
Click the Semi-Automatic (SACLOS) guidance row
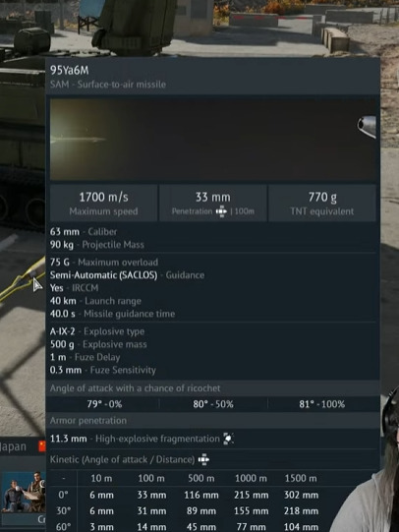click(127, 275)
